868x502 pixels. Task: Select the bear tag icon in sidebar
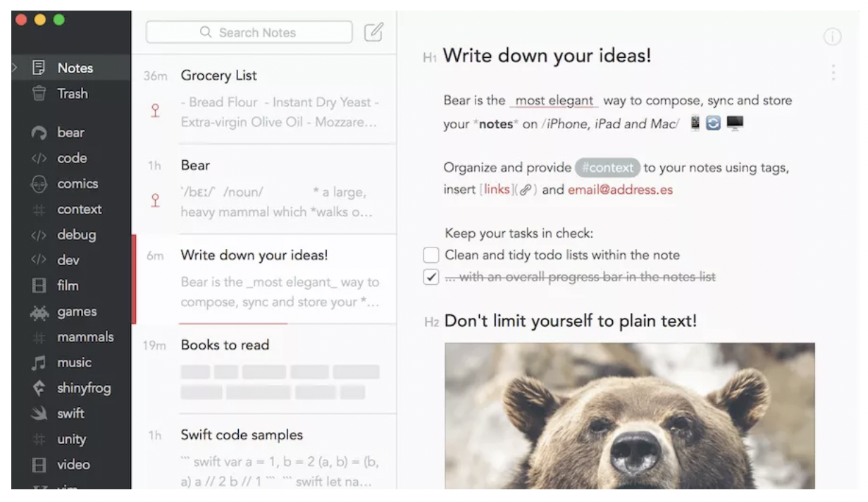[x=39, y=133]
